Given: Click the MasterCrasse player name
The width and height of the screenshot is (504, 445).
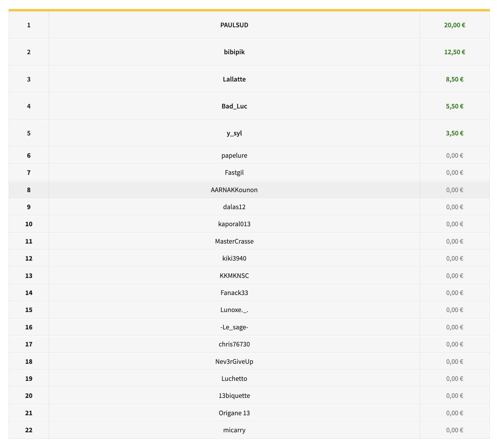Looking at the screenshot, I should [234, 241].
